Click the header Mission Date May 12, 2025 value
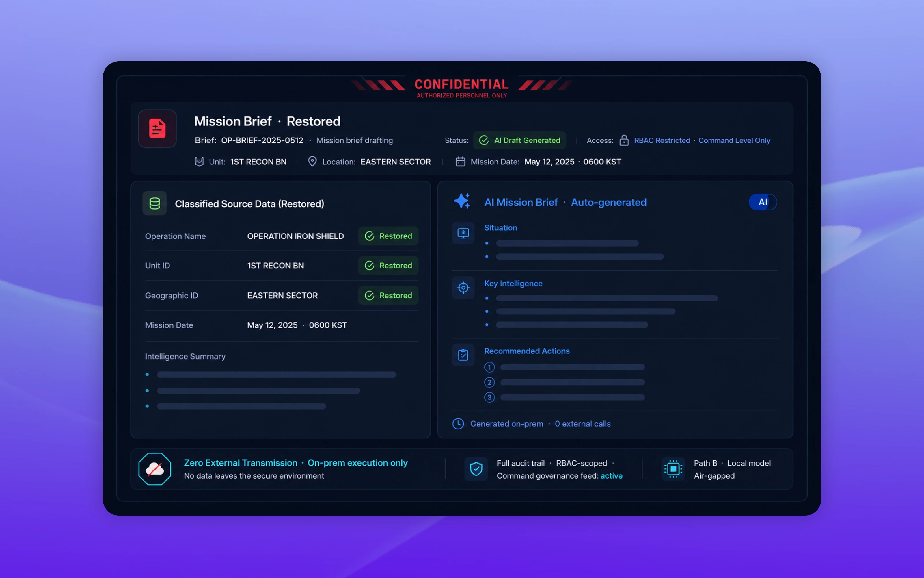The height and width of the screenshot is (578, 924). tap(573, 162)
